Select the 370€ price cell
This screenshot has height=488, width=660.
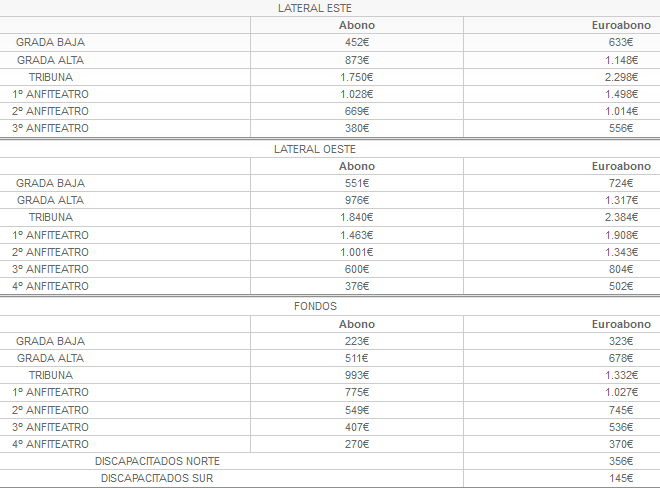point(621,444)
